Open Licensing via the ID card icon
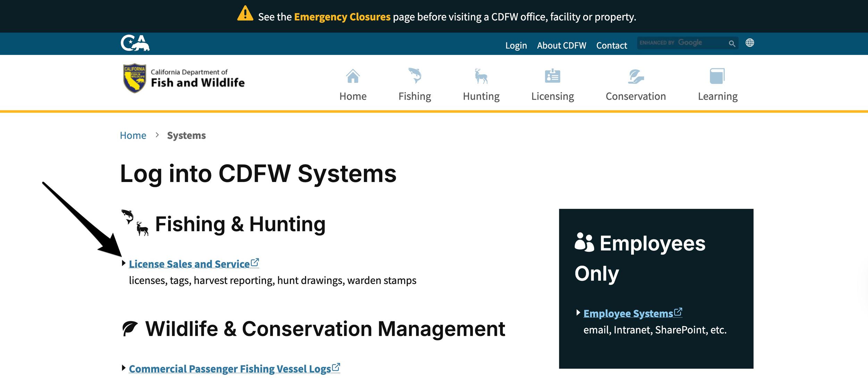 coord(552,76)
